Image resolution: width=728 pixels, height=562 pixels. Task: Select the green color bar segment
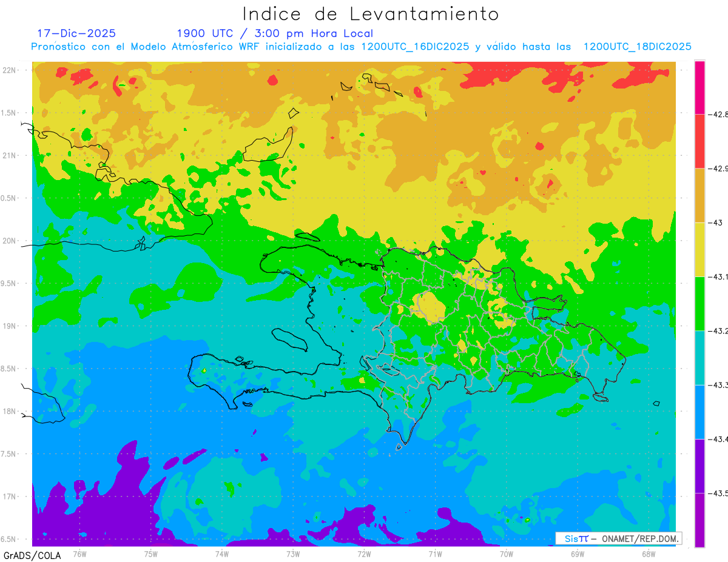tap(699, 303)
